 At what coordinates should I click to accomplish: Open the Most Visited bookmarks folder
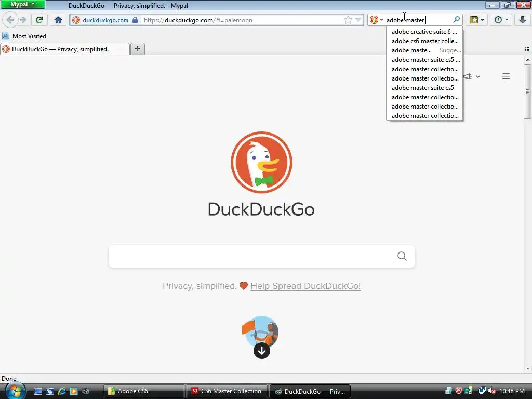(x=24, y=36)
